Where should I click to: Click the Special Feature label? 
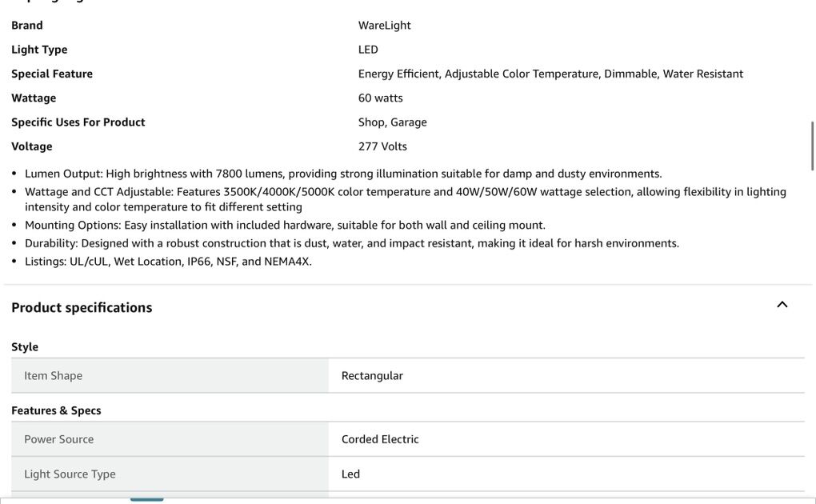coord(52,74)
